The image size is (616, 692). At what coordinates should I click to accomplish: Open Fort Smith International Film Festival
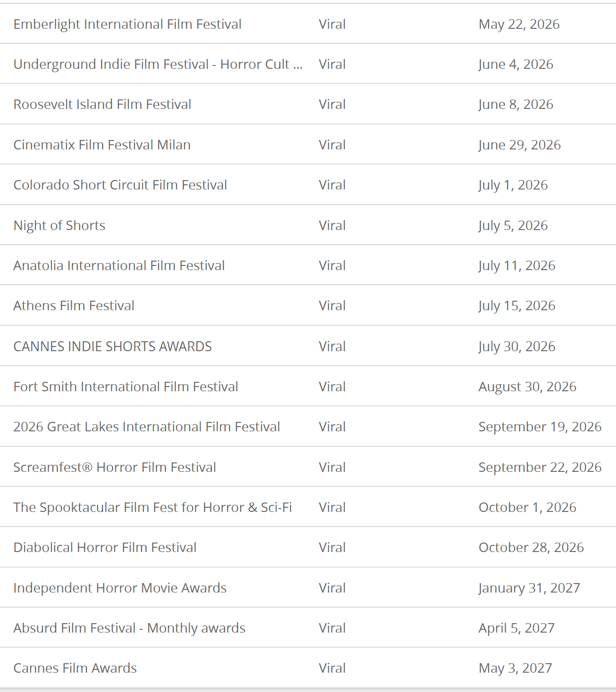click(x=126, y=387)
